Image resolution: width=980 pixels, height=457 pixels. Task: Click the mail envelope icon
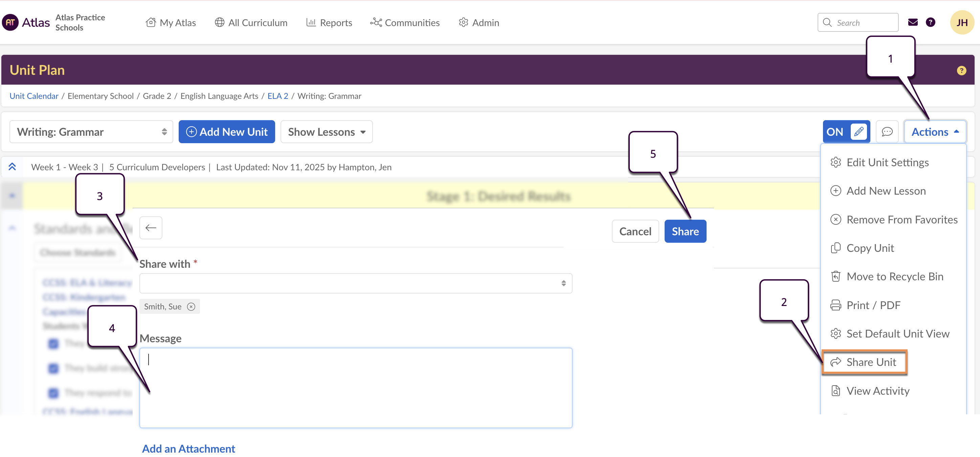[x=913, y=22]
